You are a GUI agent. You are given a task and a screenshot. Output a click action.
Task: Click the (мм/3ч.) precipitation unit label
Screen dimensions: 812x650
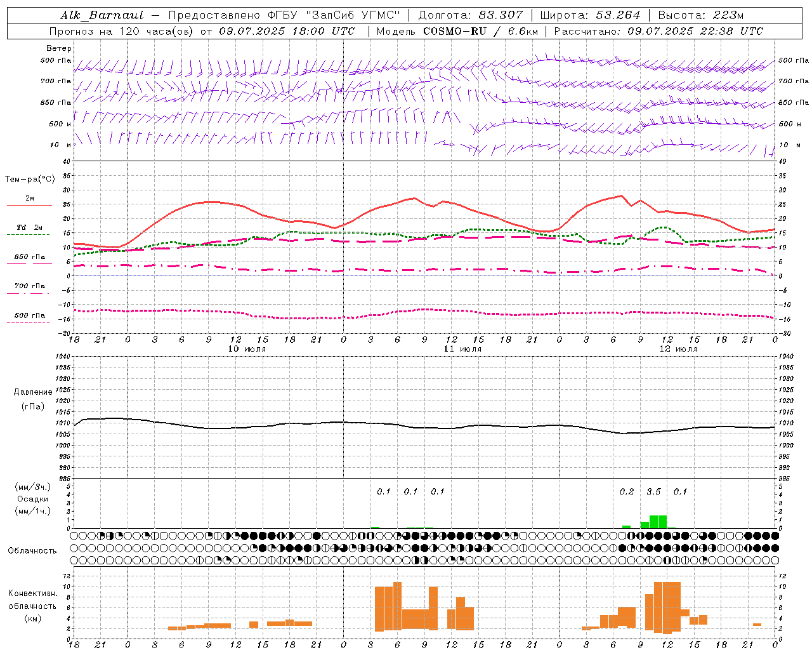click(32, 487)
